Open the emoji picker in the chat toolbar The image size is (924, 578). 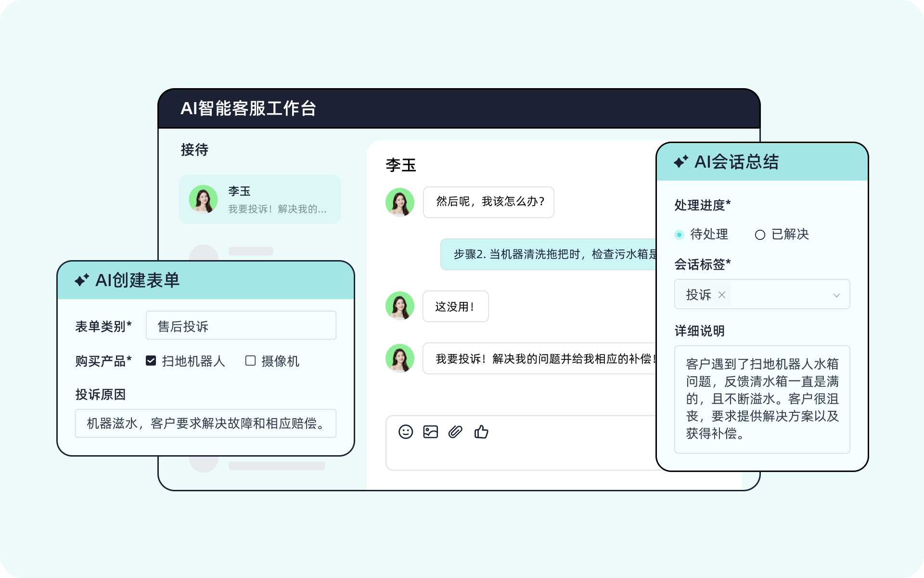pos(406,432)
